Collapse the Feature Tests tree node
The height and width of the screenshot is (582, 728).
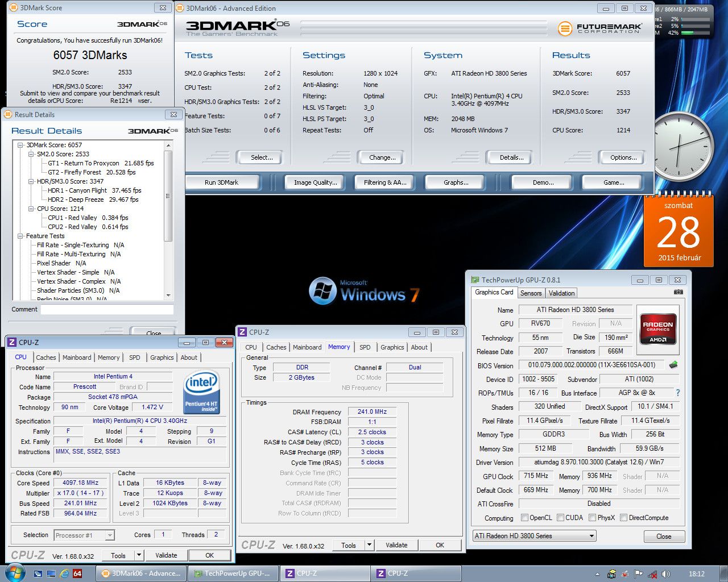(20, 236)
